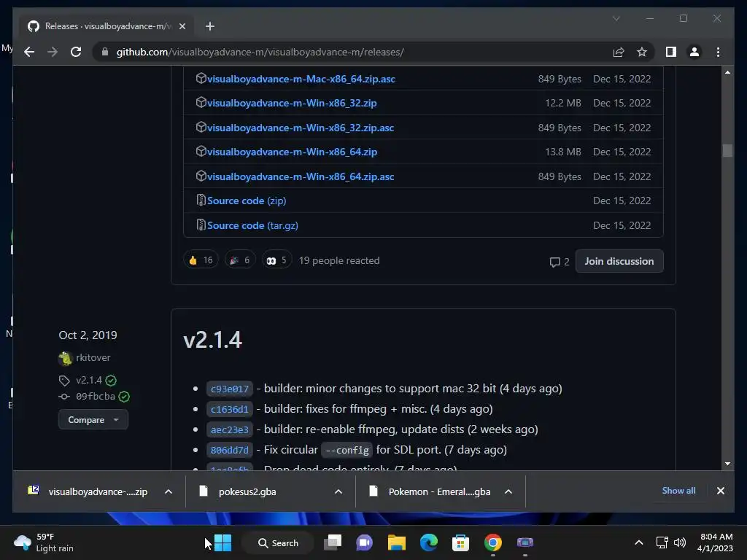Download visualboyadvance-m-Win-x86_64.zip

(292, 152)
